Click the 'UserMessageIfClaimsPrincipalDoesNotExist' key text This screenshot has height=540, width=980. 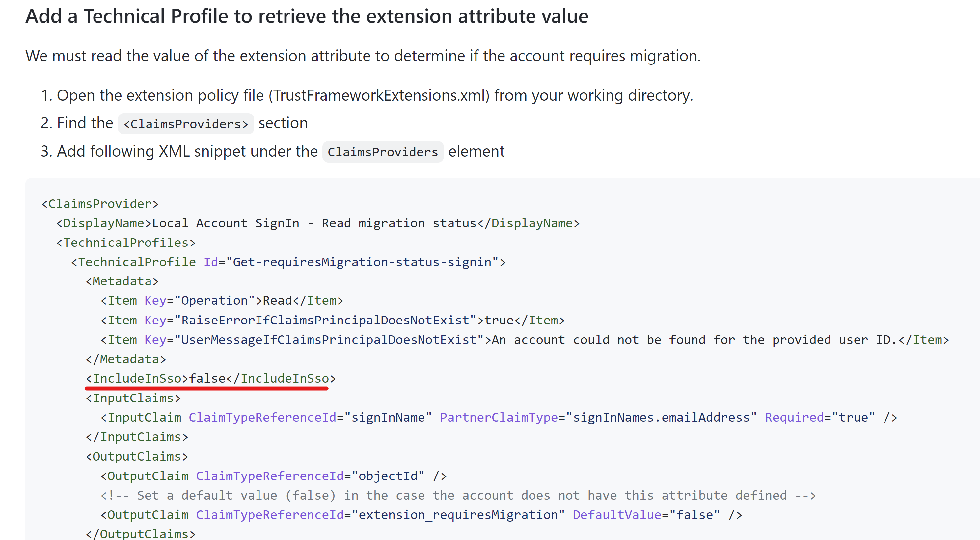click(x=329, y=340)
